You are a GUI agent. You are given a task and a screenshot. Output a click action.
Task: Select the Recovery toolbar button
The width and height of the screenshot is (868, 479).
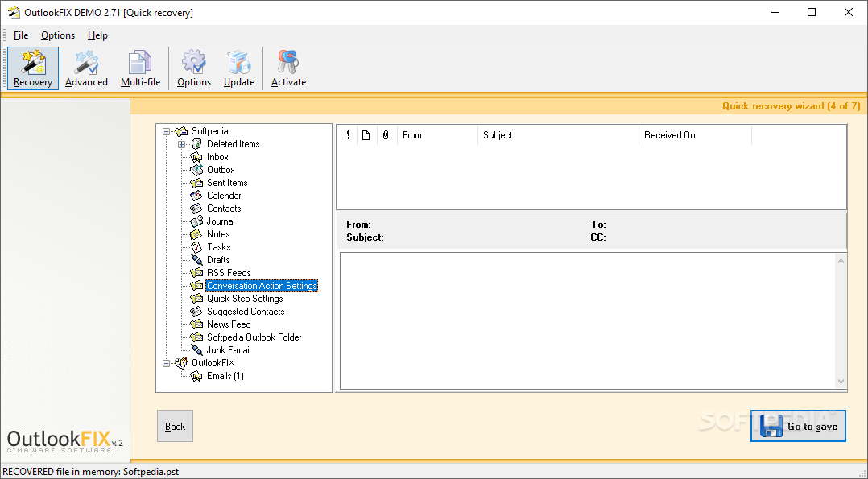(33, 68)
